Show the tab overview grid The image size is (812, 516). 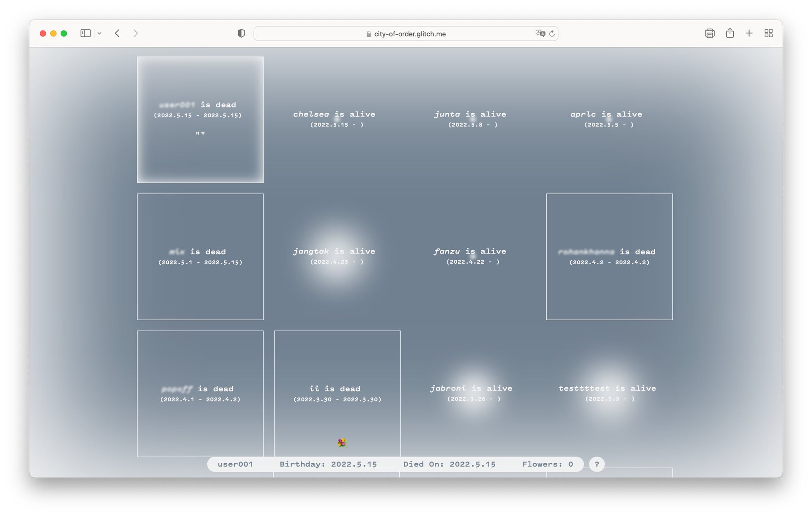768,33
